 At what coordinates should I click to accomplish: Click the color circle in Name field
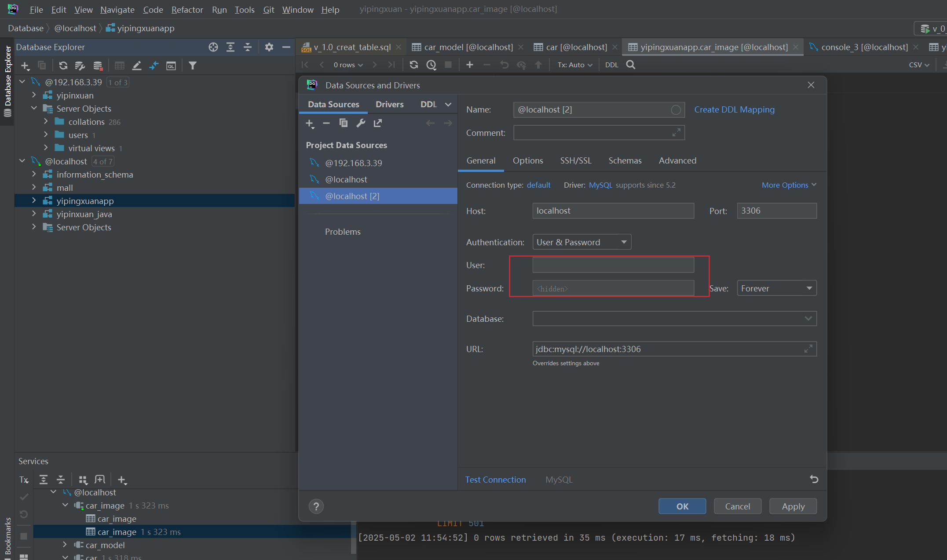676,110
